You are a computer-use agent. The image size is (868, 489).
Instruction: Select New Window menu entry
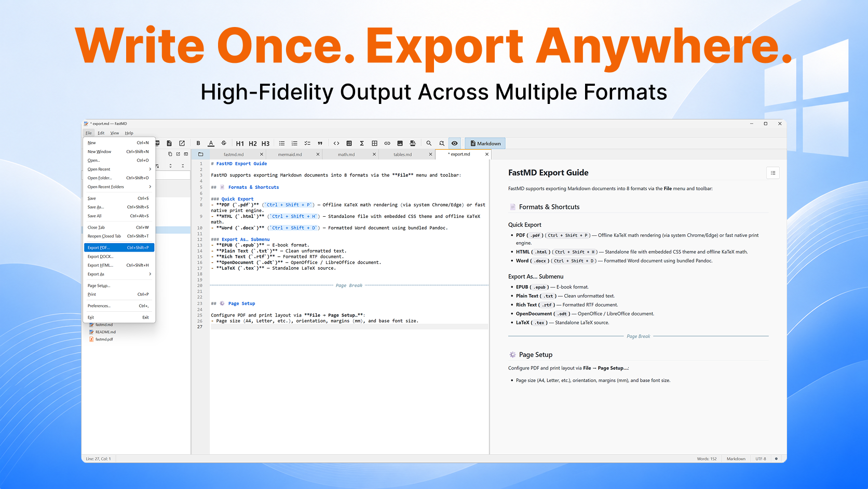point(119,152)
